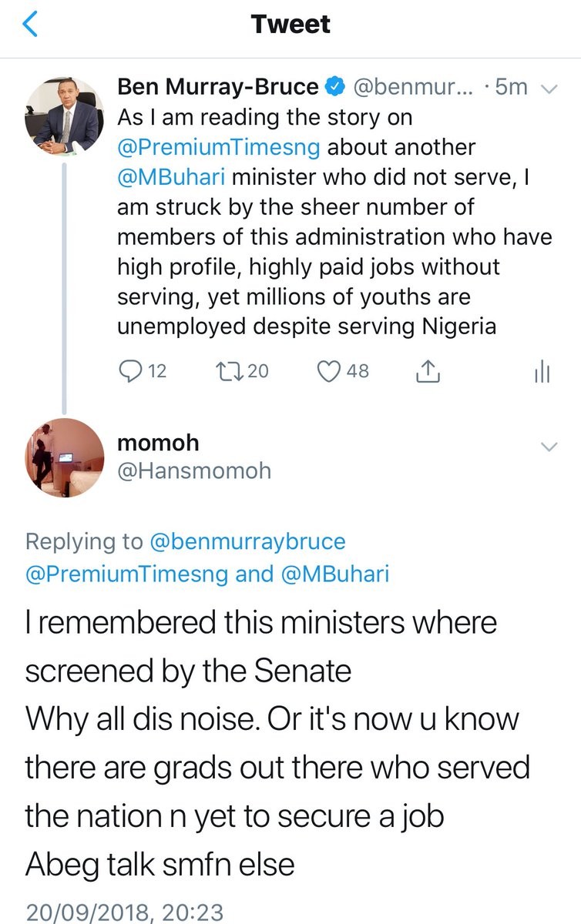
Task: Tap the momoh display name
Action: pos(158,443)
